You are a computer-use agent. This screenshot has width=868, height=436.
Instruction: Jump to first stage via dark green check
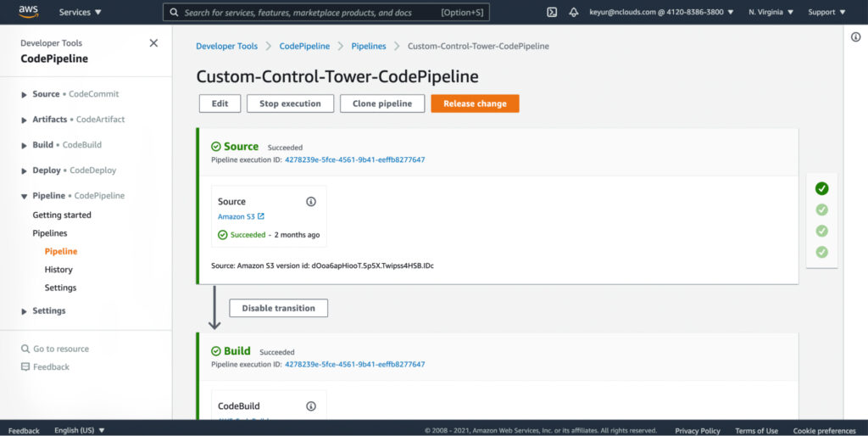point(822,189)
